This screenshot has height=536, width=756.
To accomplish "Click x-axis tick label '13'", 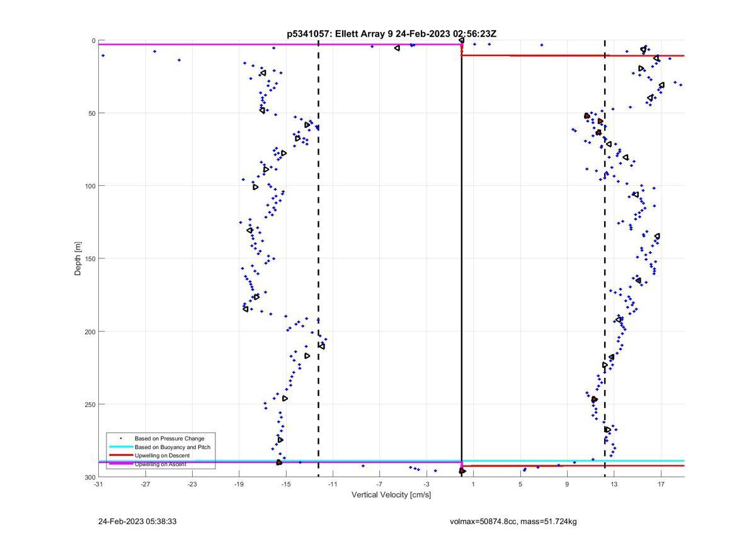I will [614, 484].
